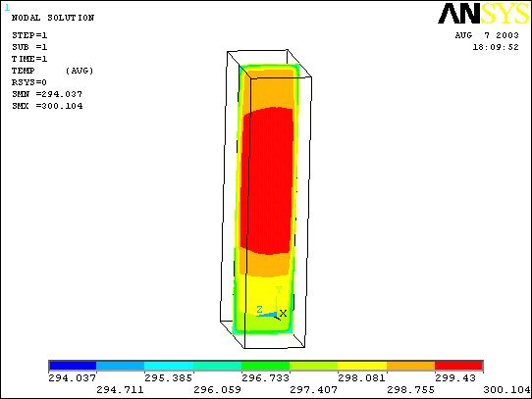This screenshot has height=399, width=532.
Task: Select the cyan legend color band
Action: coord(169,366)
